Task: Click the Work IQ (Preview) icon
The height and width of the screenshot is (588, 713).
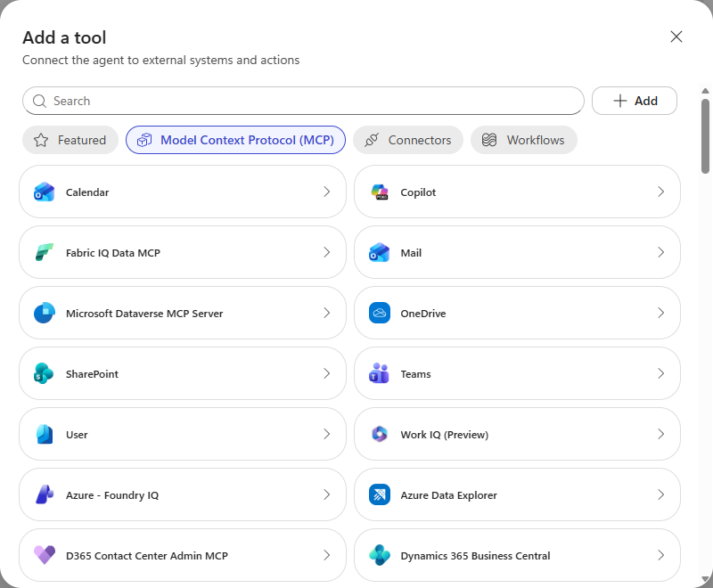Action: (x=380, y=434)
